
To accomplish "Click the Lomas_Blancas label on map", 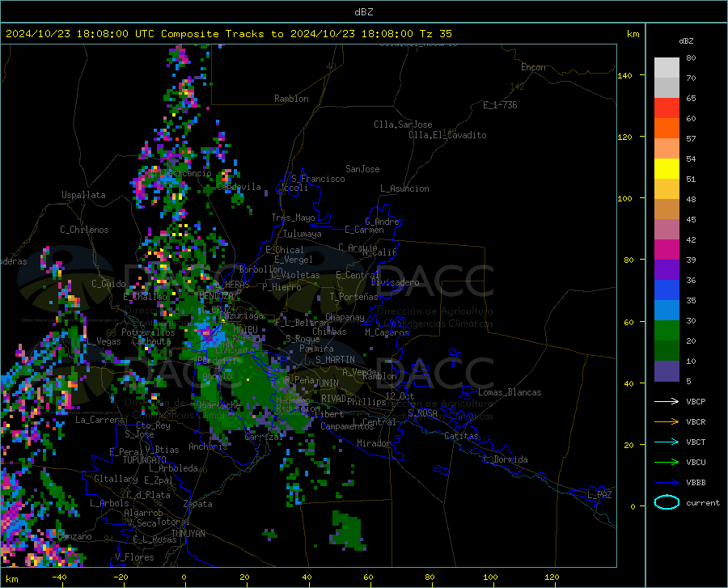I will tap(510, 392).
